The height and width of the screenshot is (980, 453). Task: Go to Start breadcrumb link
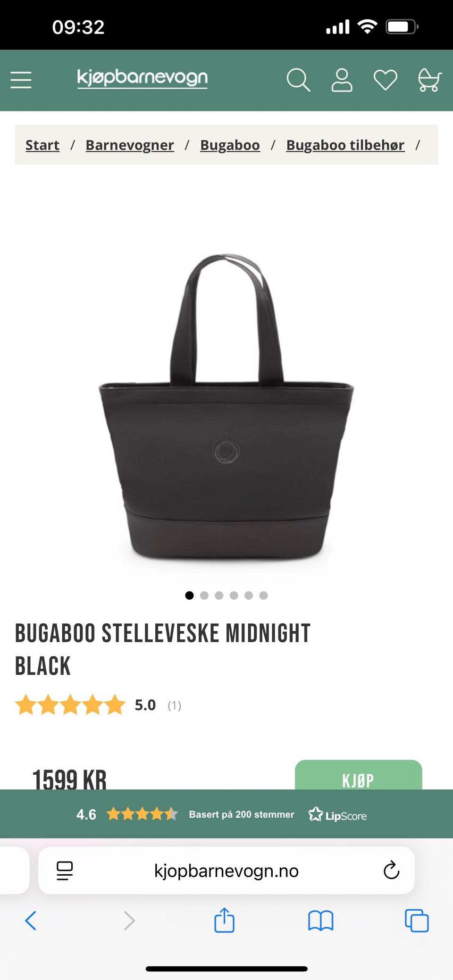(x=42, y=145)
